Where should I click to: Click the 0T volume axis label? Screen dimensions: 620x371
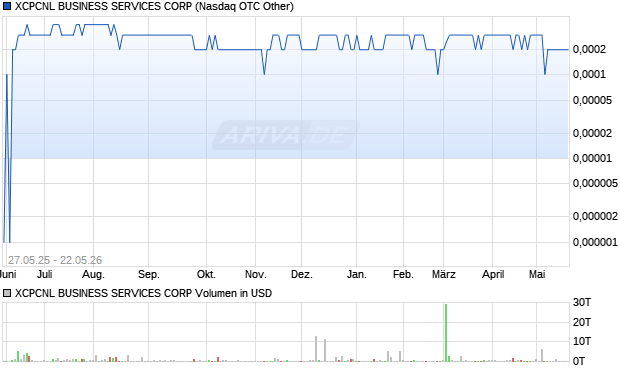(579, 361)
